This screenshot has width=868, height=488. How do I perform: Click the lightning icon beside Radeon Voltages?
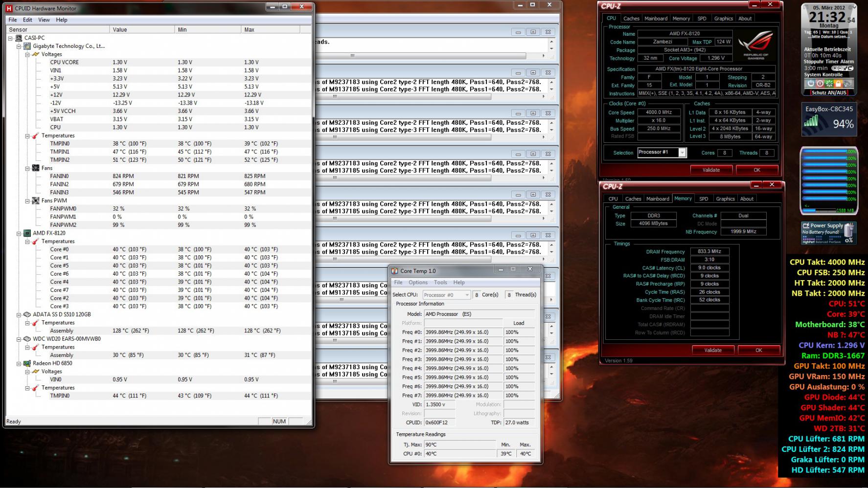(x=35, y=372)
